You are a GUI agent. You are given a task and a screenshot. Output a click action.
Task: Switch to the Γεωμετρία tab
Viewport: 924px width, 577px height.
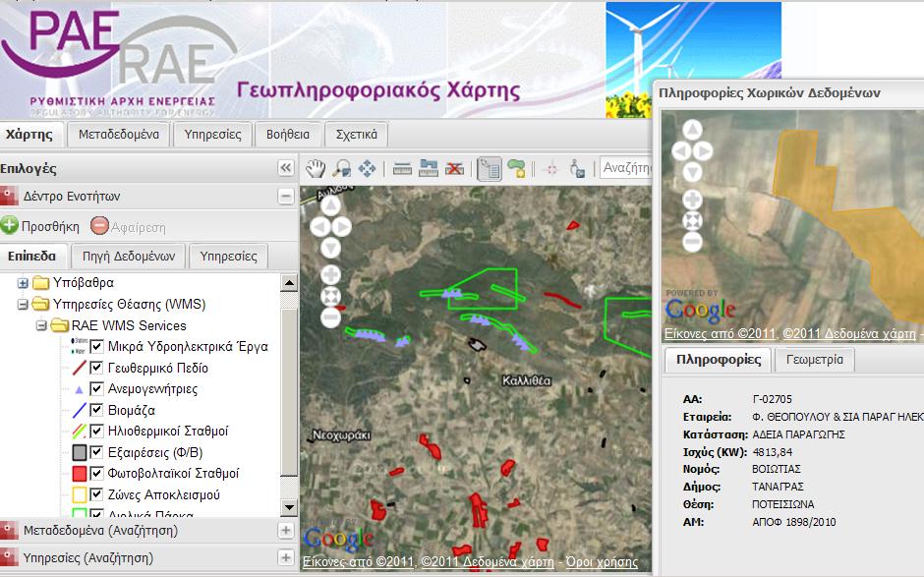[815, 360]
